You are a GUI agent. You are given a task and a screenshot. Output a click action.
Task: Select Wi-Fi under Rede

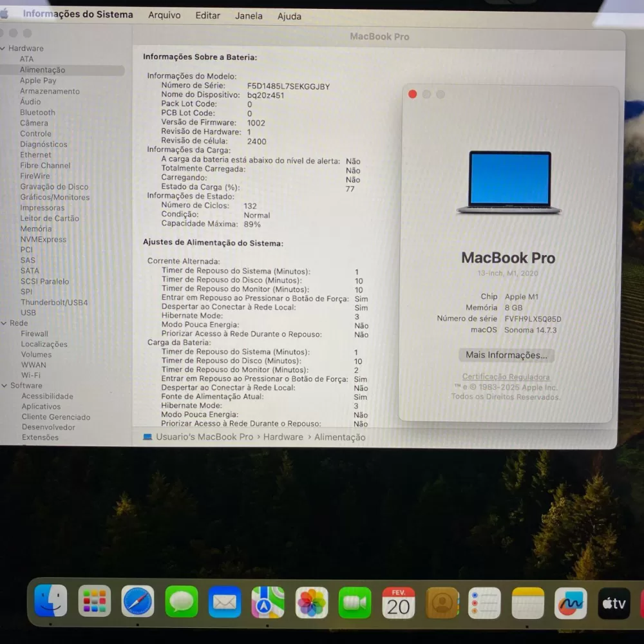click(31, 375)
